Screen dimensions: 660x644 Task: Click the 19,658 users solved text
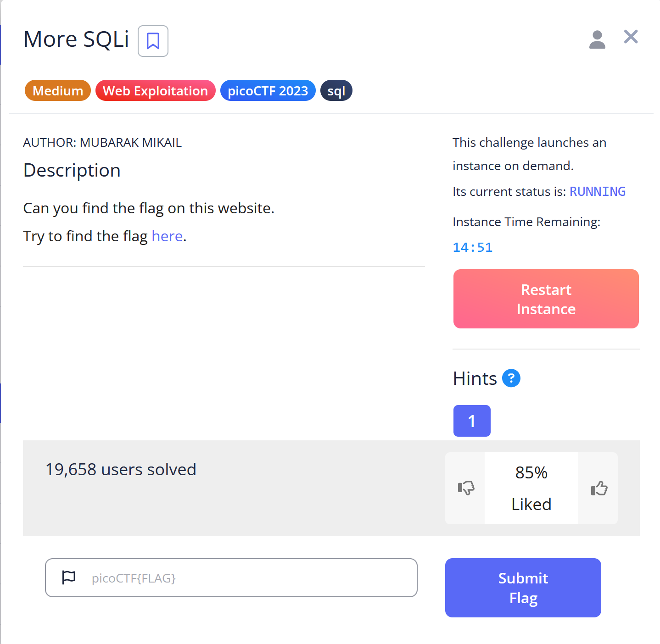[x=121, y=470]
